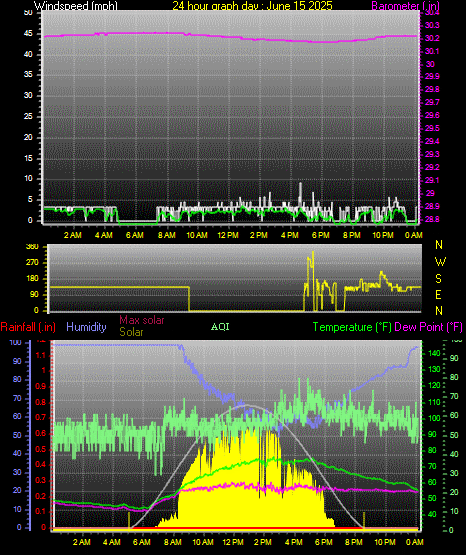Click "6 AM" under the windspeed graph
This screenshot has width=466, height=555.
click(135, 235)
